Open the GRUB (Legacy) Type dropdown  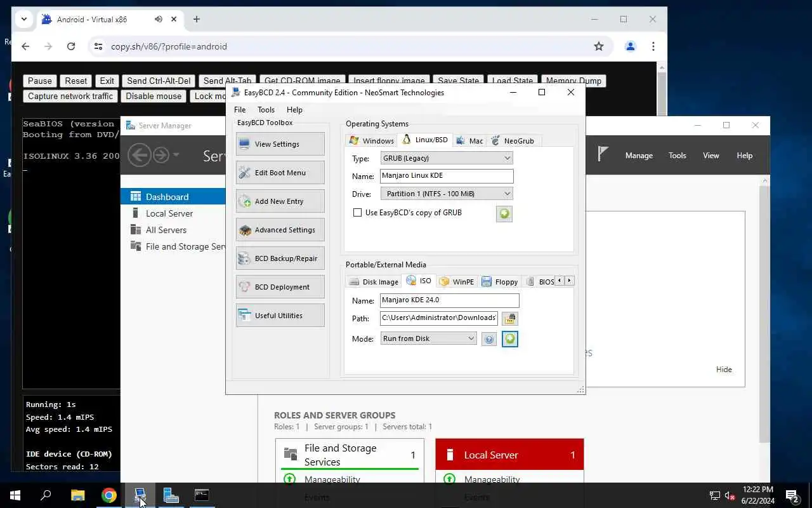tap(447, 158)
